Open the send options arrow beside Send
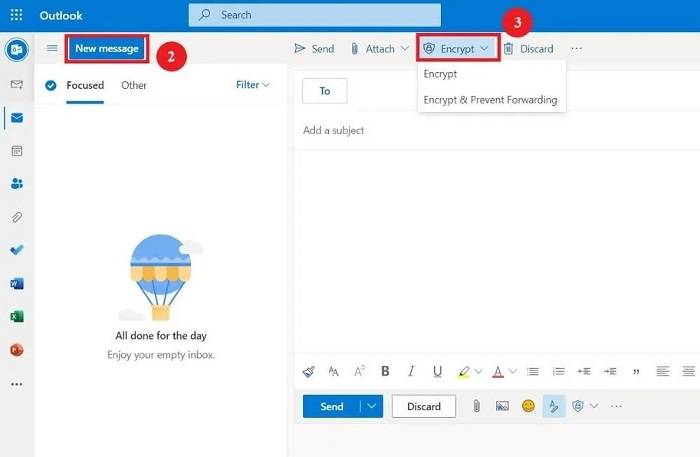Image resolution: width=700 pixels, height=457 pixels. pyautogui.click(x=372, y=406)
